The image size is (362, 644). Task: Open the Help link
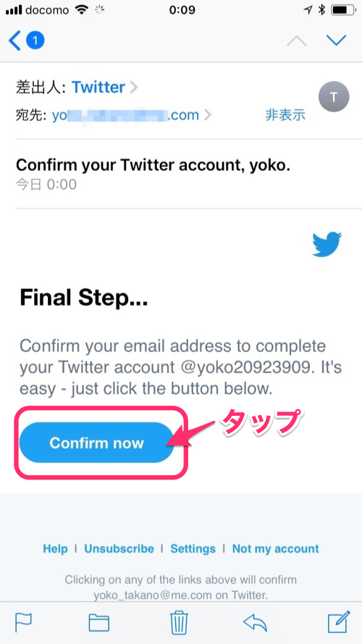tap(56, 548)
